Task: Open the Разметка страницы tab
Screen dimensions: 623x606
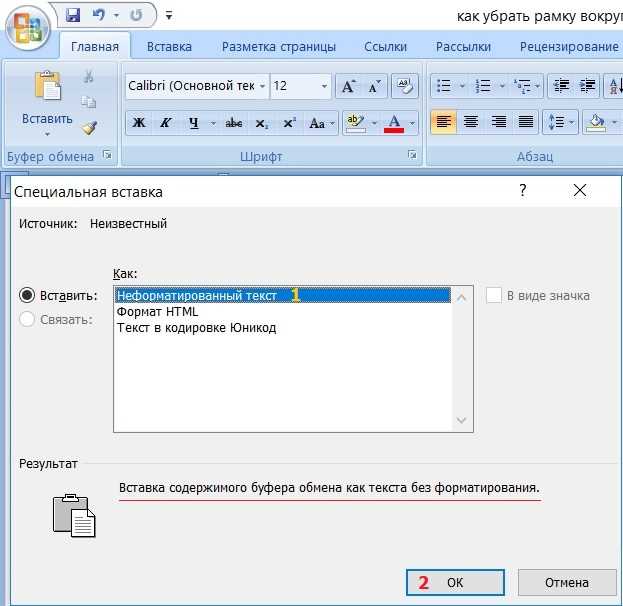Action: pos(279,46)
